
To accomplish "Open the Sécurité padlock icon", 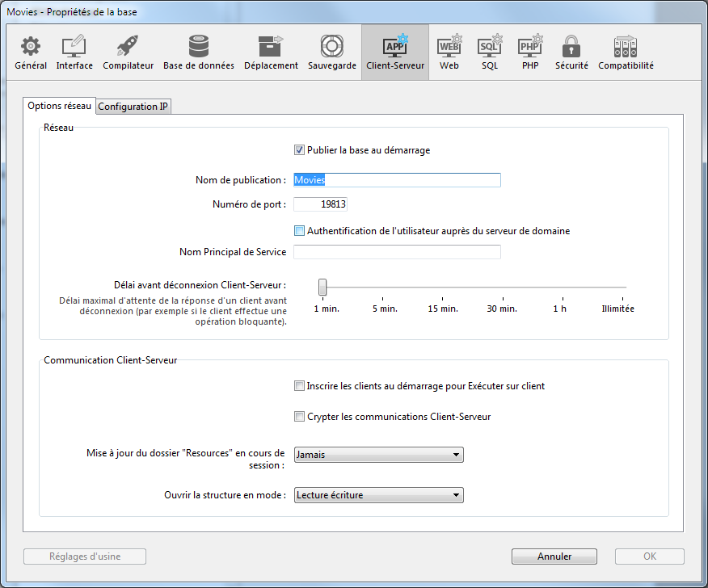I will (x=571, y=46).
